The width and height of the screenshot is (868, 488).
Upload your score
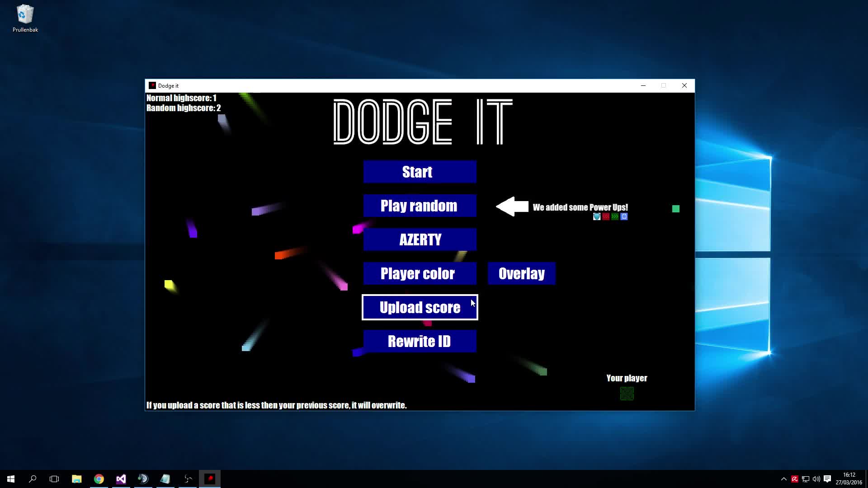[420, 307]
